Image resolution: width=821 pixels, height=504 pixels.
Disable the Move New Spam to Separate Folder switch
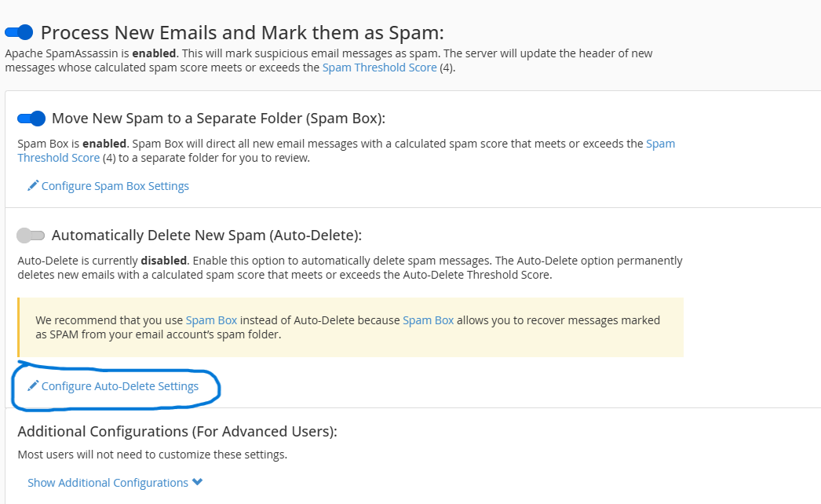tap(31, 119)
